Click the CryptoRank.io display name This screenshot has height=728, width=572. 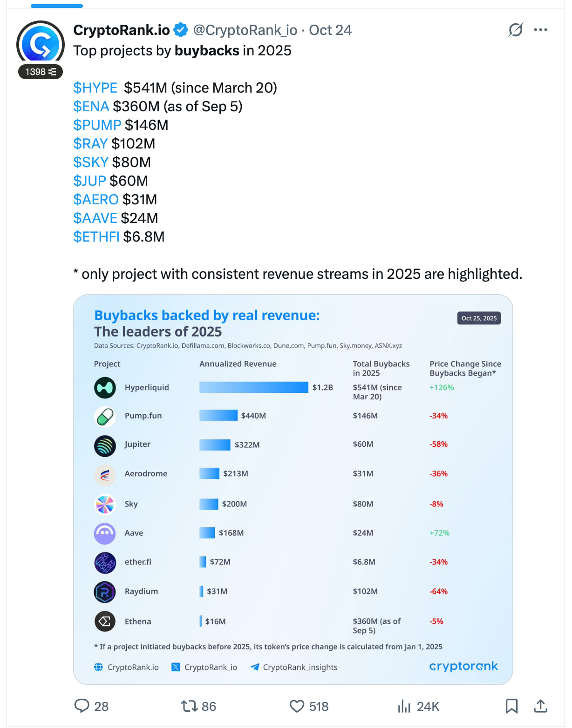coord(122,30)
